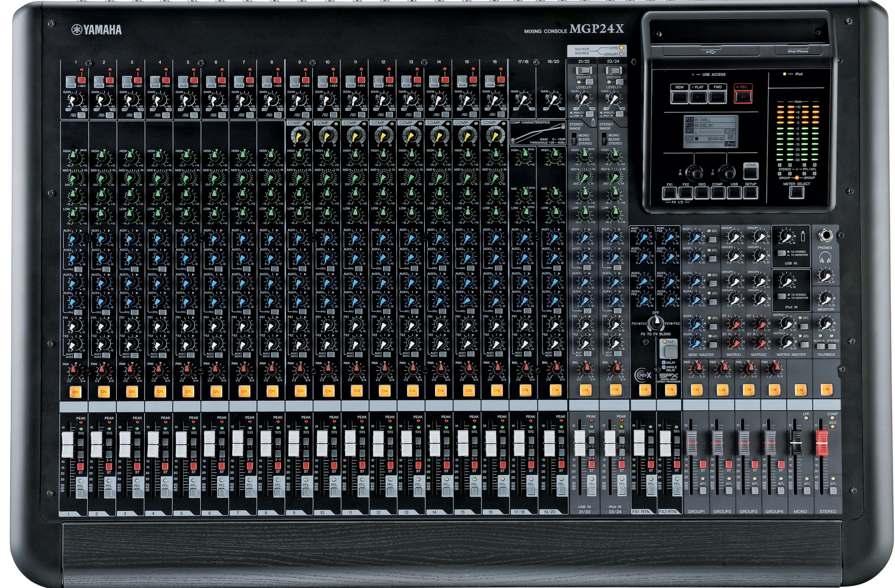
Task: Click the HIGH EQ knob on channel 12
Action: coord(384,158)
